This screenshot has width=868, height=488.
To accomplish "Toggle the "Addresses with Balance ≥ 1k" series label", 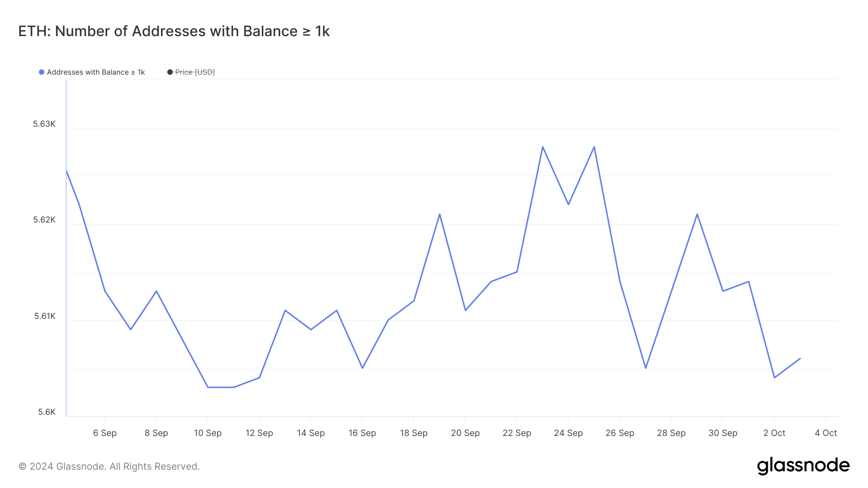I will (95, 72).
